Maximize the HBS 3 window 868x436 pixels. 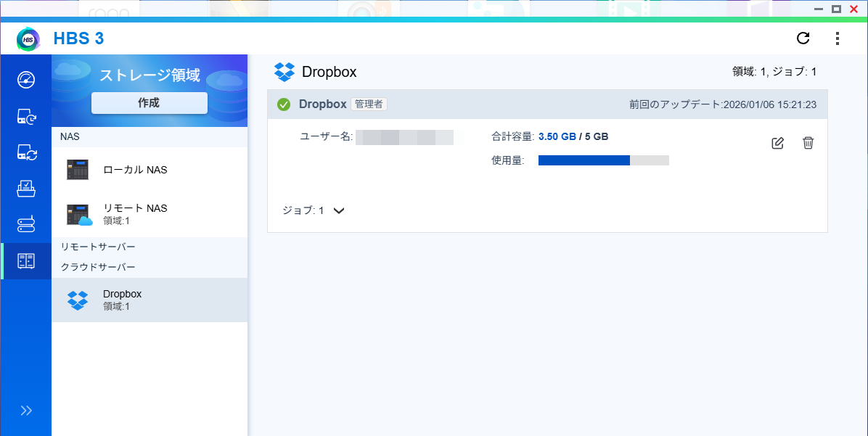pos(836,8)
